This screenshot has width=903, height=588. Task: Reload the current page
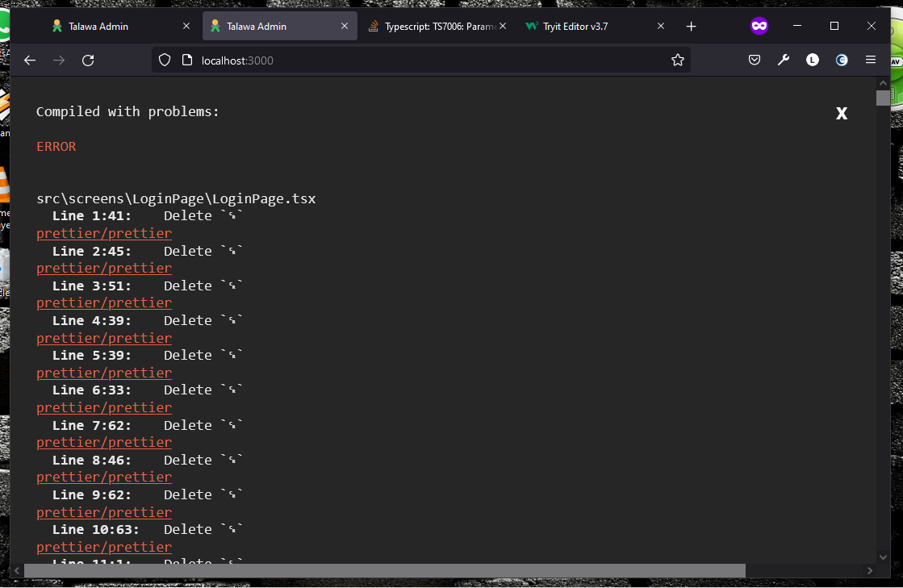click(88, 60)
